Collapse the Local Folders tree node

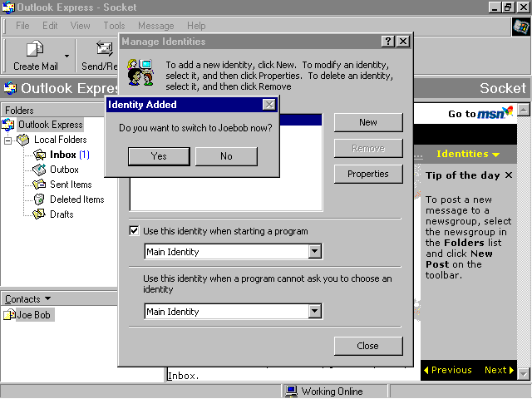pos(7,140)
